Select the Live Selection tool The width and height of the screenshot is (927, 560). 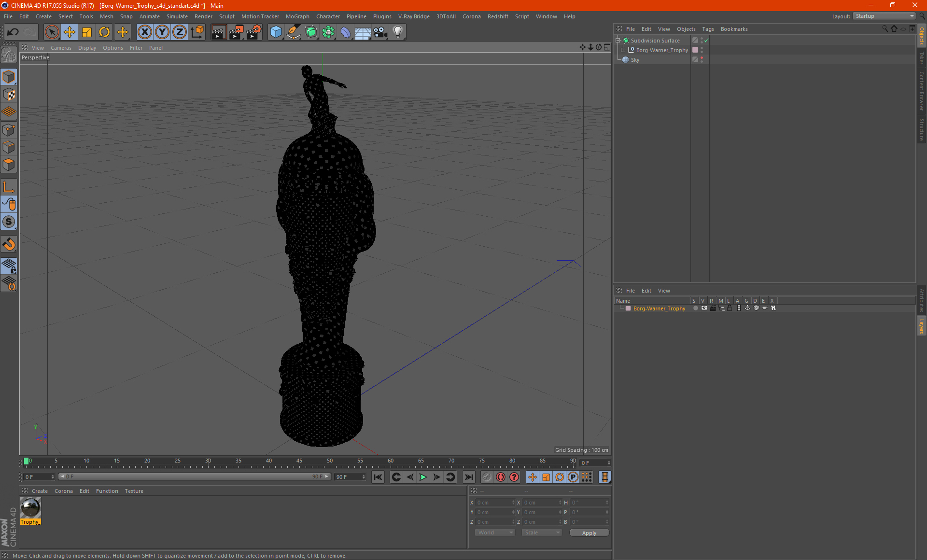(x=52, y=32)
